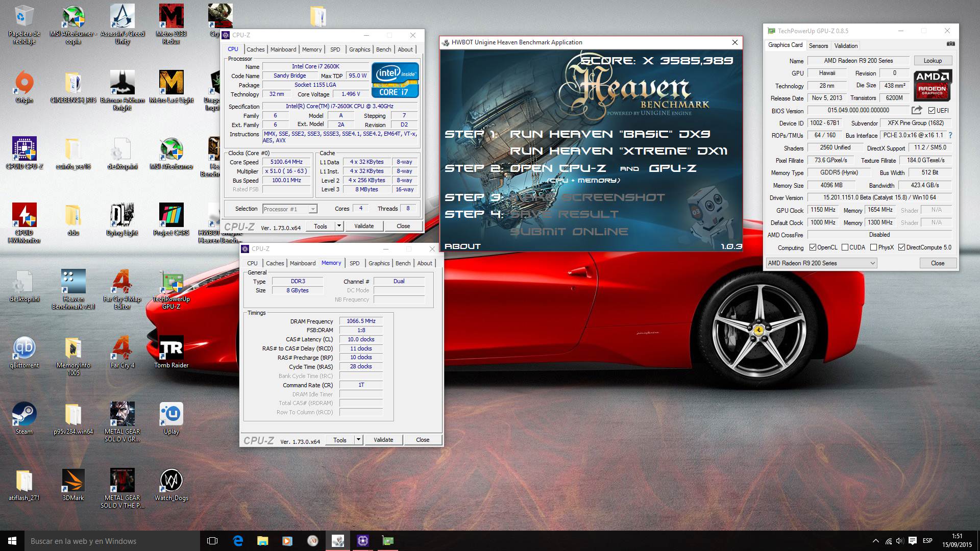Viewport: 980px width, 551px height.
Task: Click Validate button in Memory CPU-Z window
Action: point(383,440)
